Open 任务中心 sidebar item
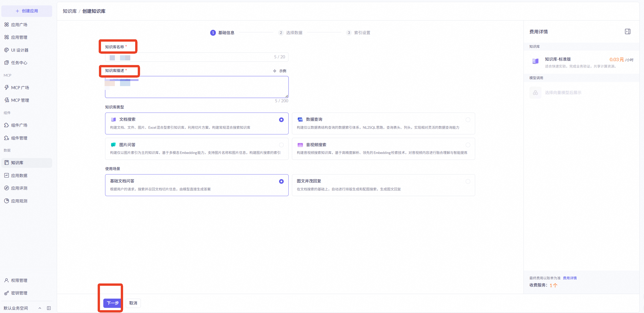 pyautogui.click(x=19, y=63)
